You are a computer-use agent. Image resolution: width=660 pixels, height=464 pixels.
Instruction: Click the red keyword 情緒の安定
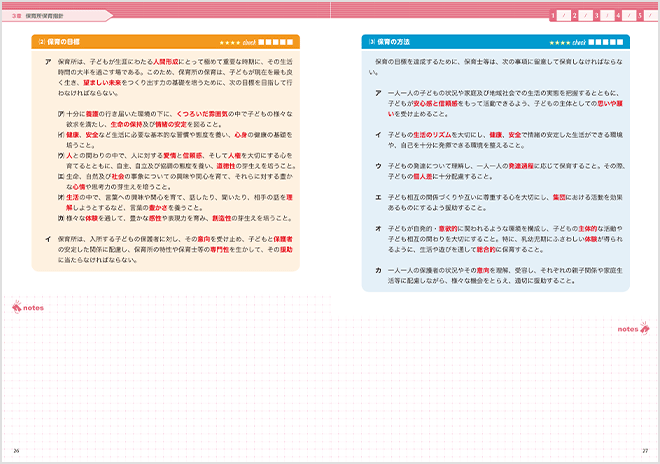point(171,125)
